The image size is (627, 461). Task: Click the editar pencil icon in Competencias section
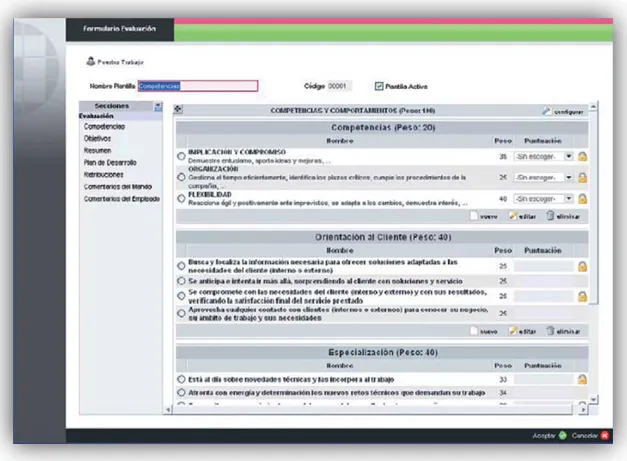[513, 216]
